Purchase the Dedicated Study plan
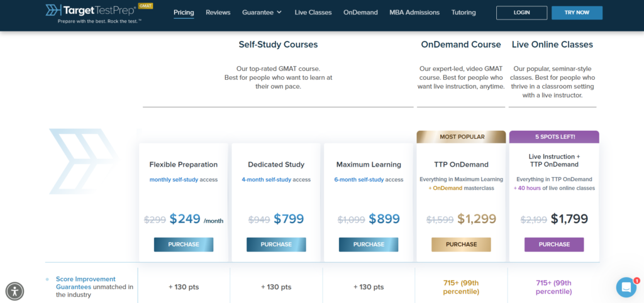The image size is (644, 303). pos(276,245)
